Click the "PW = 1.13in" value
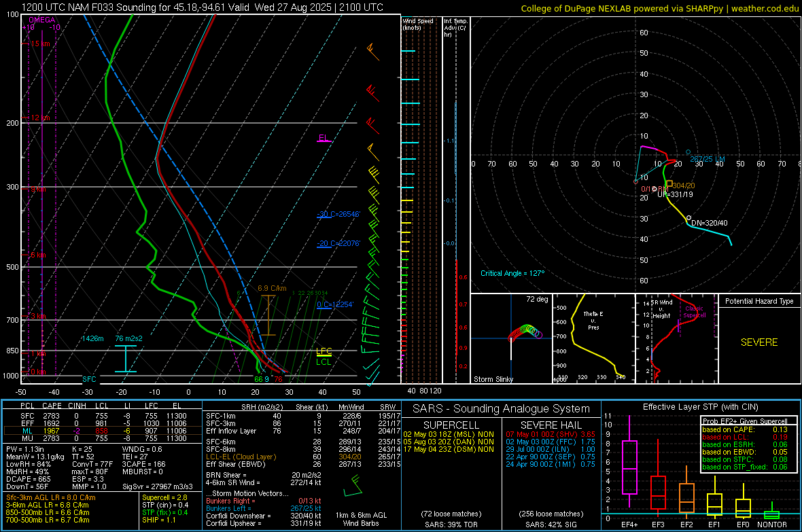 [25, 449]
